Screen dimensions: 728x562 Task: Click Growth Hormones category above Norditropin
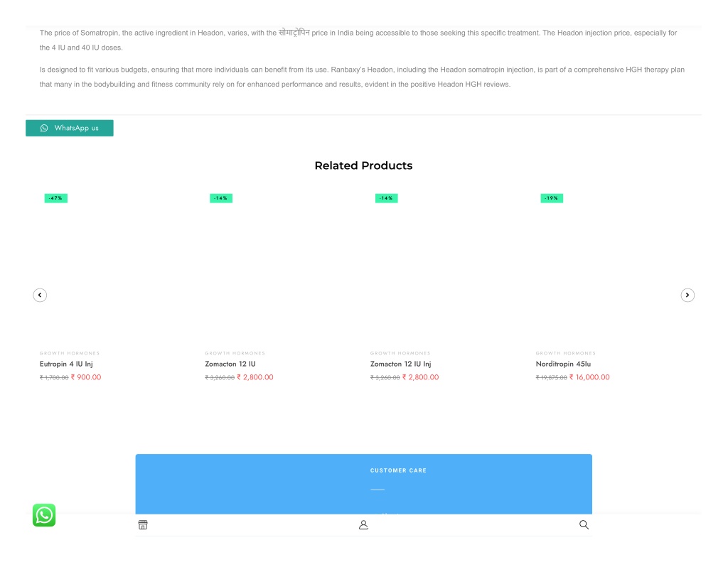565,353
